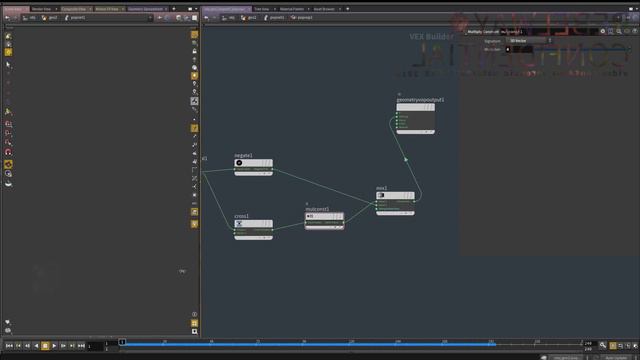
Task: Click the end frame field showing 240
Action: pos(589,343)
